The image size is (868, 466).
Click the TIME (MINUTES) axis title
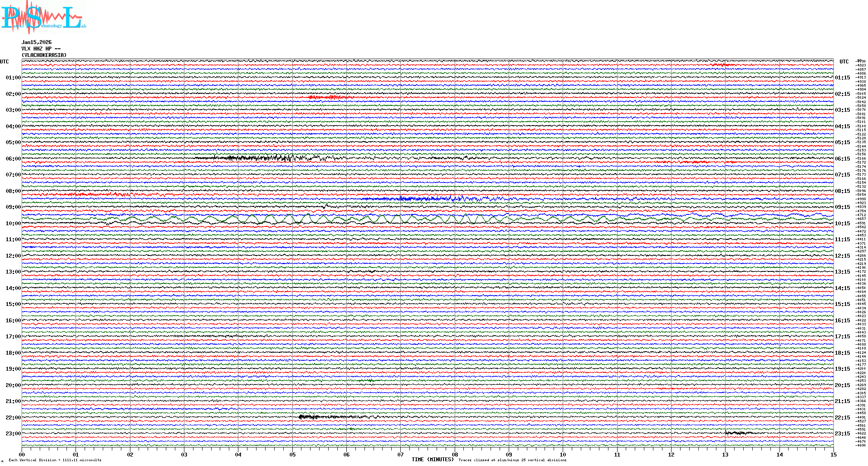coord(432,460)
